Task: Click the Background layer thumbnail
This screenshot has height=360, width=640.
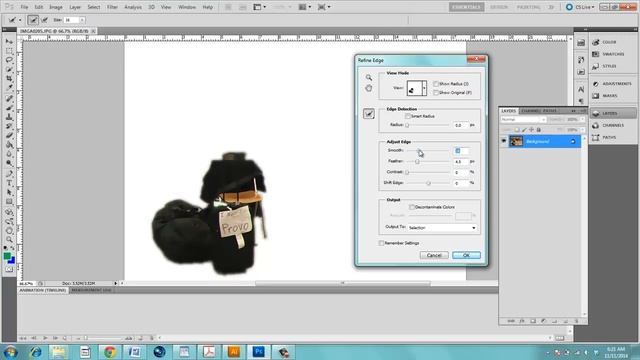Action: 516,141
